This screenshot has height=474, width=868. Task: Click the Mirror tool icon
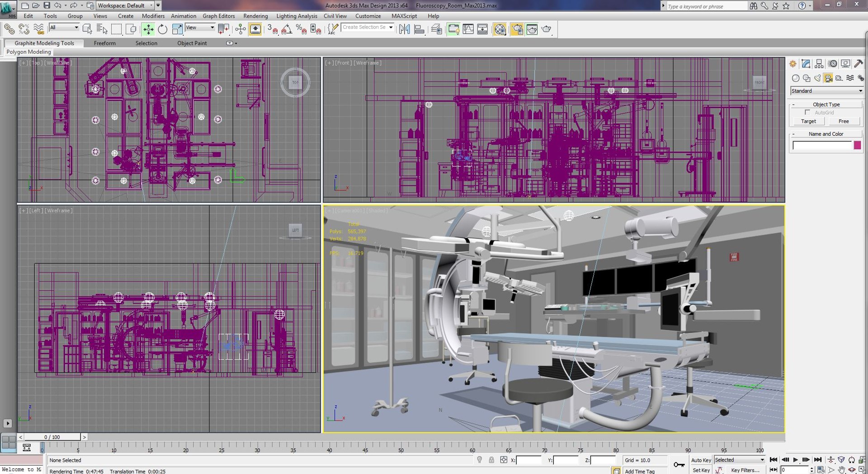pyautogui.click(x=404, y=29)
